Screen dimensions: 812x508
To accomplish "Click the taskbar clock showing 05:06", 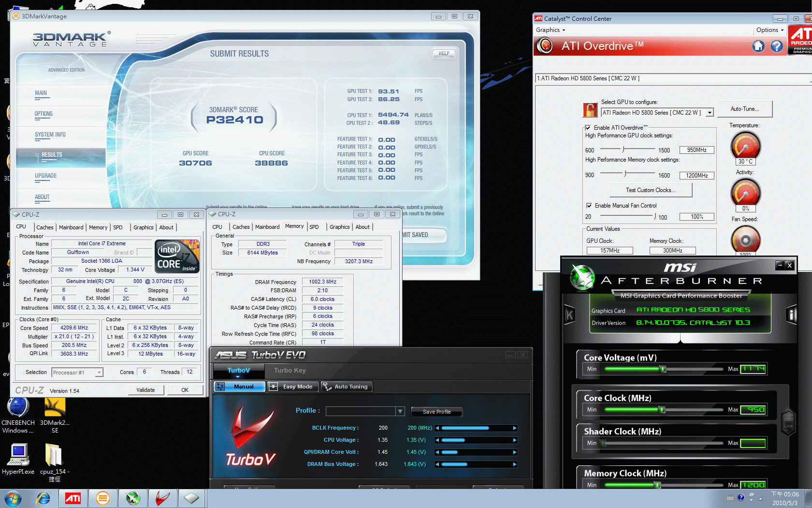I will point(784,498).
